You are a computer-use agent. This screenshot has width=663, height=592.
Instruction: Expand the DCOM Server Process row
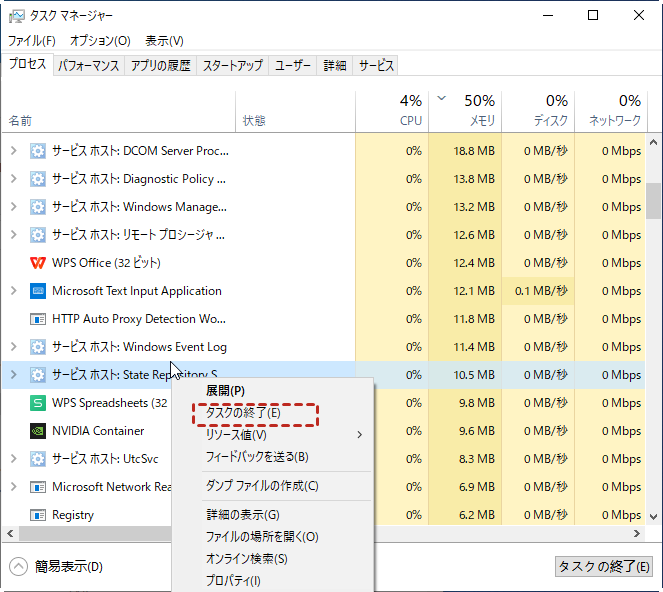coord(14,151)
